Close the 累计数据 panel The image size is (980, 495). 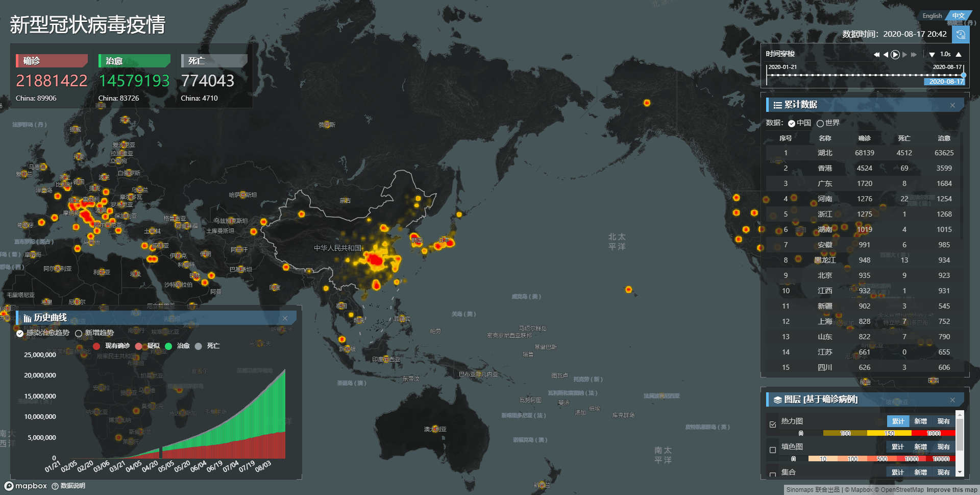pos(952,105)
